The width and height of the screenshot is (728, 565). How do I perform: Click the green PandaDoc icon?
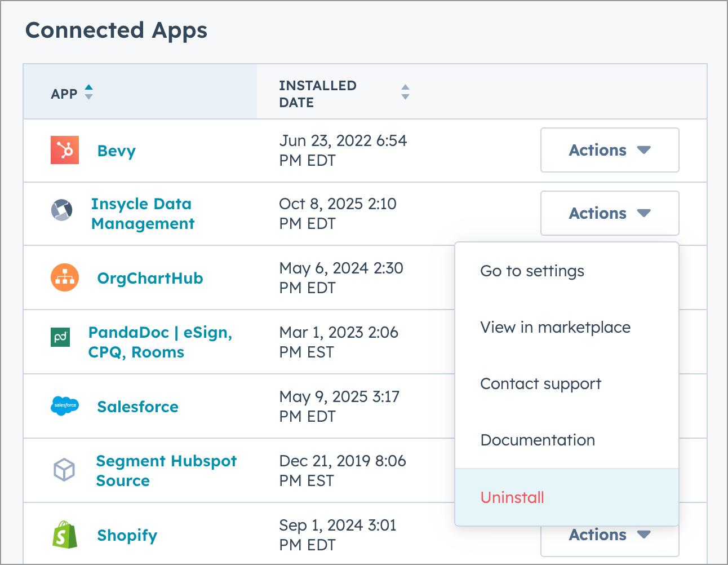pos(60,337)
